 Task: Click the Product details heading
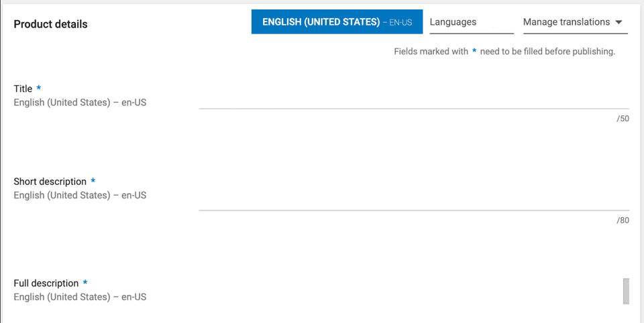[50, 24]
